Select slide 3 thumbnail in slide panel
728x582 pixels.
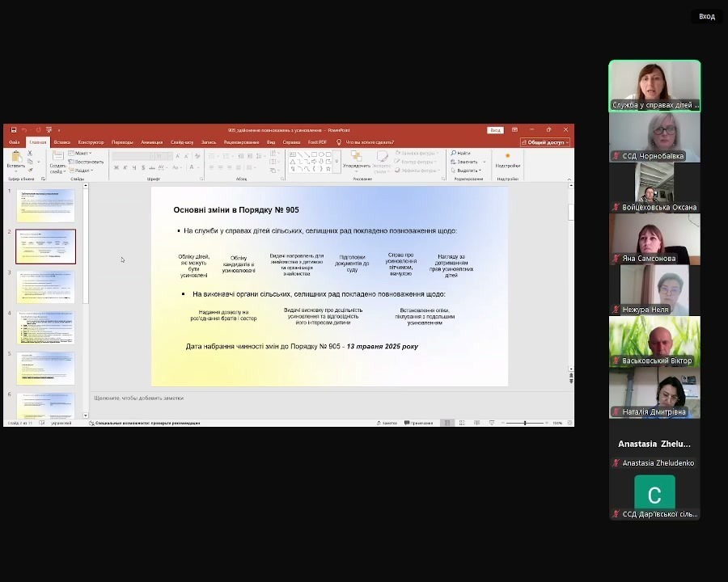click(46, 287)
